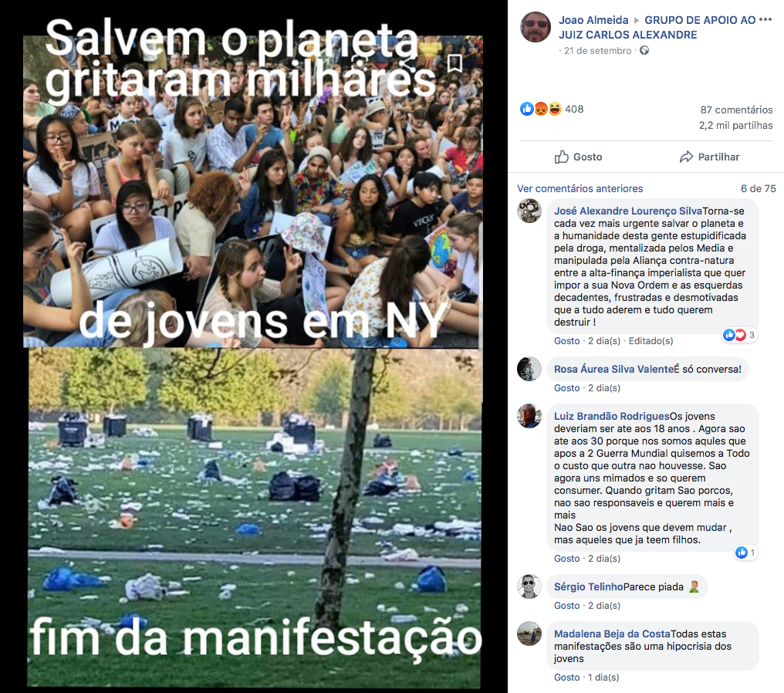The width and height of the screenshot is (784, 693).
Task: Click the 21 de setembro post date
Action: pyautogui.click(x=597, y=50)
